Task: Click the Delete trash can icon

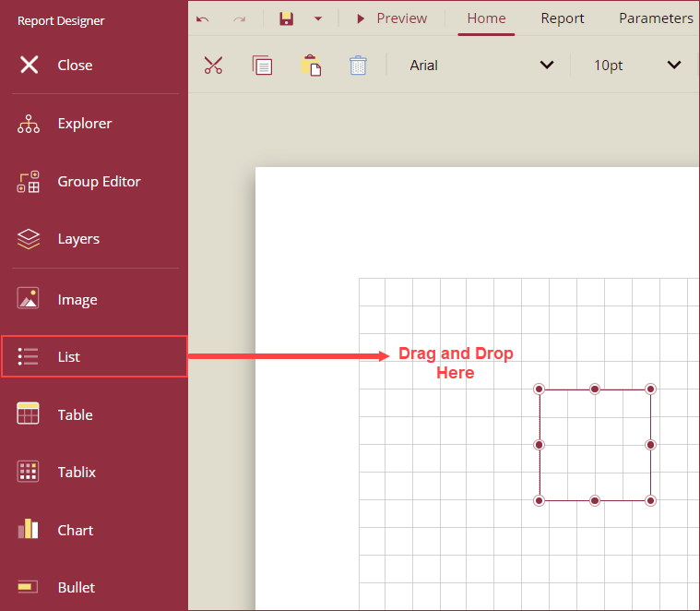Action: coord(358,66)
